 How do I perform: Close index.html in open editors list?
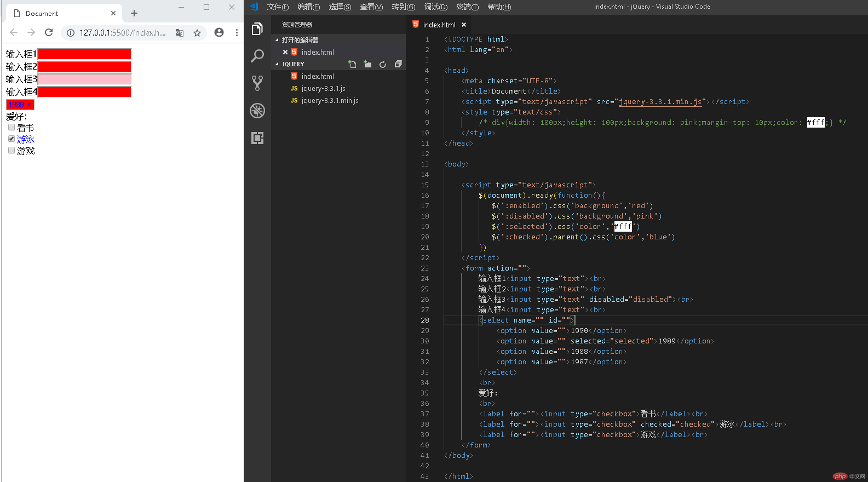click(x=285, y=52)
